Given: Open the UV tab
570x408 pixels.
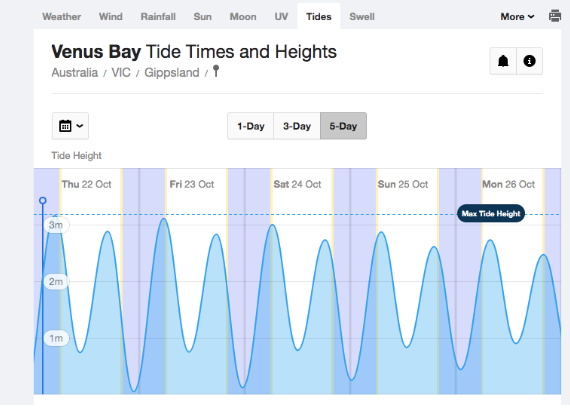Looking at the screenshot, I should point(281,17).
